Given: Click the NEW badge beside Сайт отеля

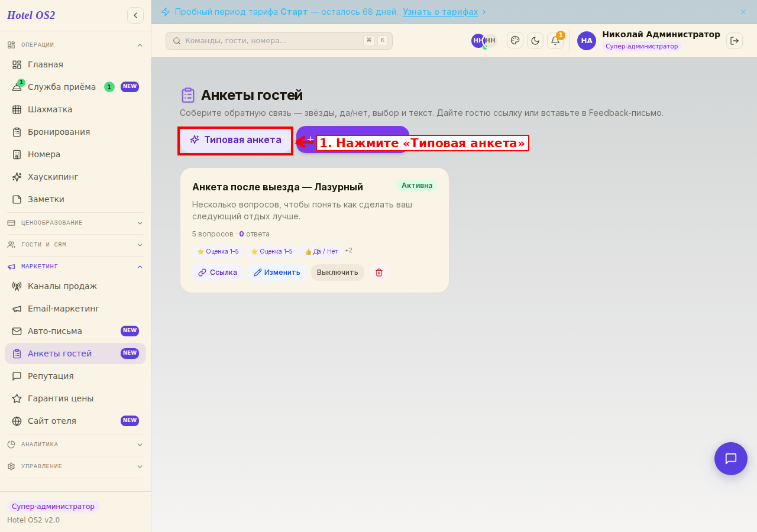Looking at the screenshot, I should 130,421.
